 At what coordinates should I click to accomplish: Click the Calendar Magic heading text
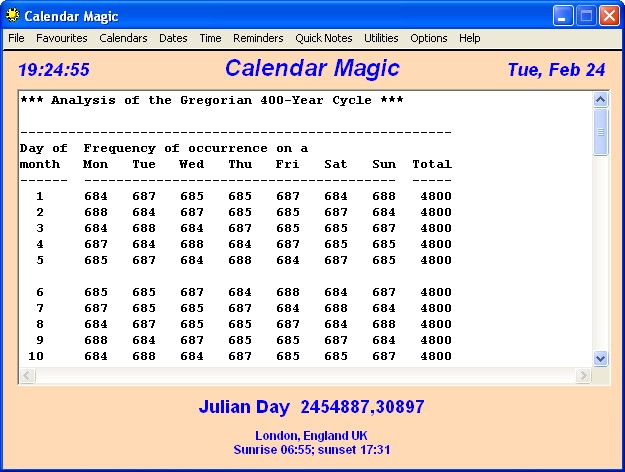[x=312, y=68]
